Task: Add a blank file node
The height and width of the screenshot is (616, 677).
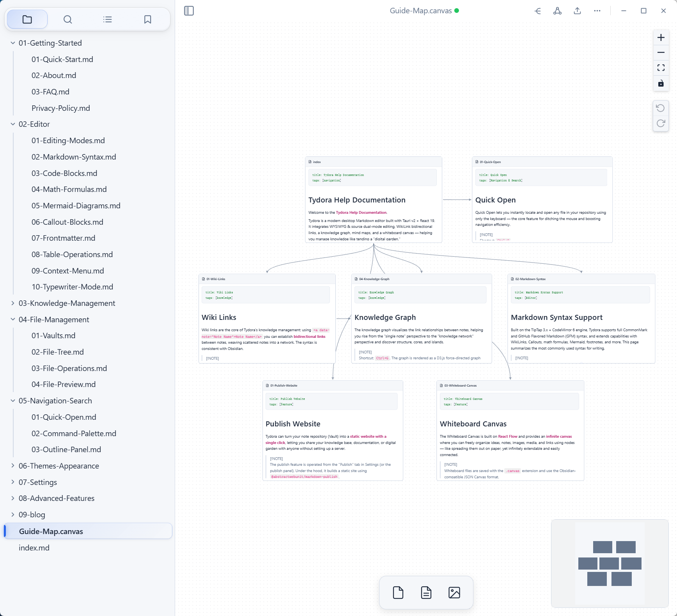Action: click(x=398, y=593)
